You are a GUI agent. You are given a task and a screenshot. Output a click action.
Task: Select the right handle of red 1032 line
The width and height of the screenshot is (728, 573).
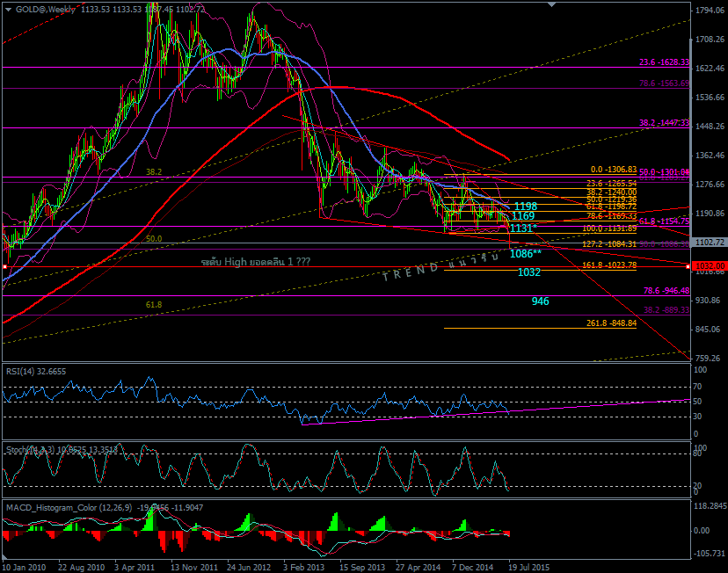[688, 267]
